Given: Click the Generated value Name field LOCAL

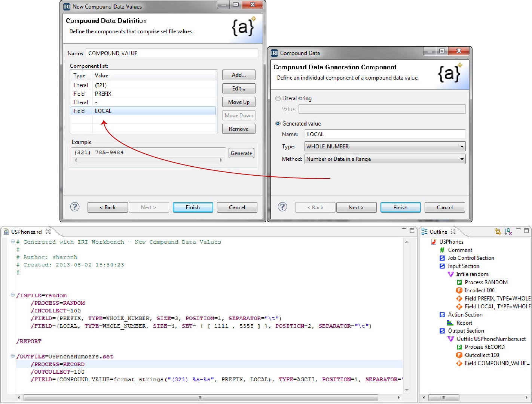Looking at the screenshot, I should pyautogui.click(x=385, y=134).
